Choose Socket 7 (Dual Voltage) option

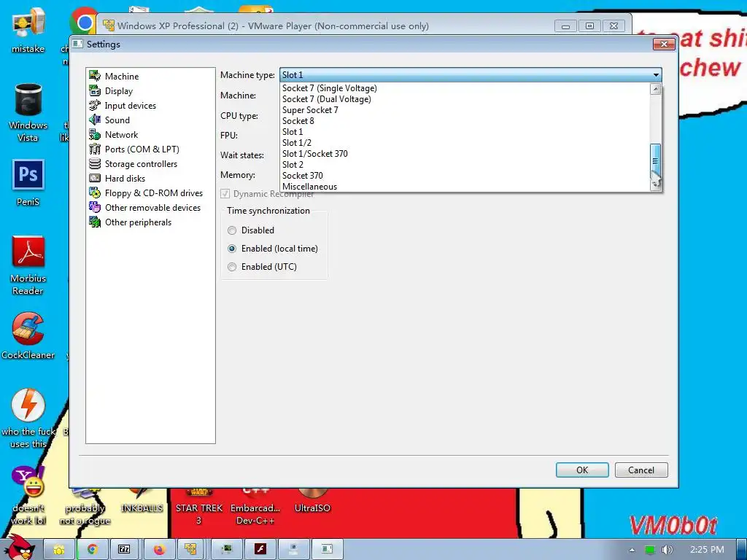pos(465,99)
